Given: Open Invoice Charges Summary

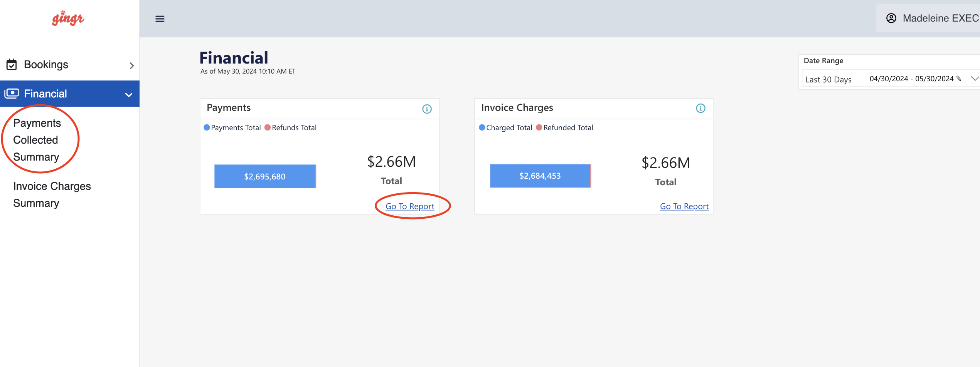Looking at the screenshot, I should tap(52, 194).
